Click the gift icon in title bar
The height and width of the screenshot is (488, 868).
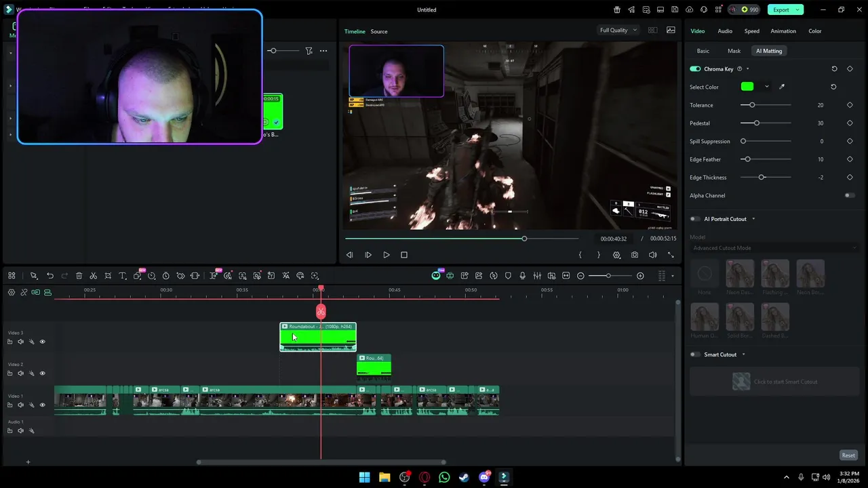pos(617,9)
